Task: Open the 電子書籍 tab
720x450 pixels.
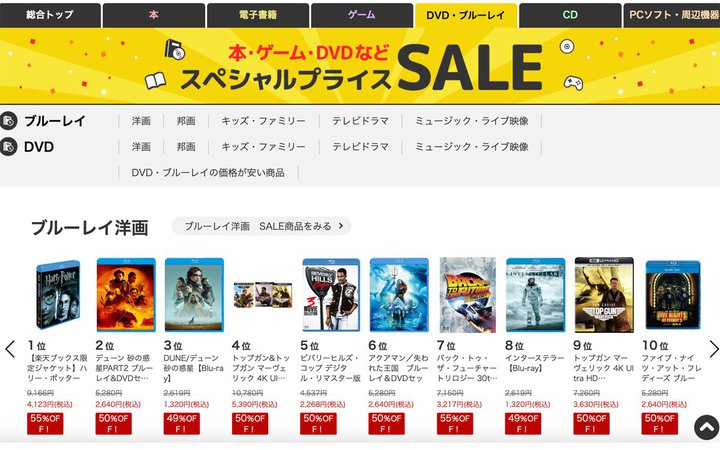Action: [x=258, y=15]
